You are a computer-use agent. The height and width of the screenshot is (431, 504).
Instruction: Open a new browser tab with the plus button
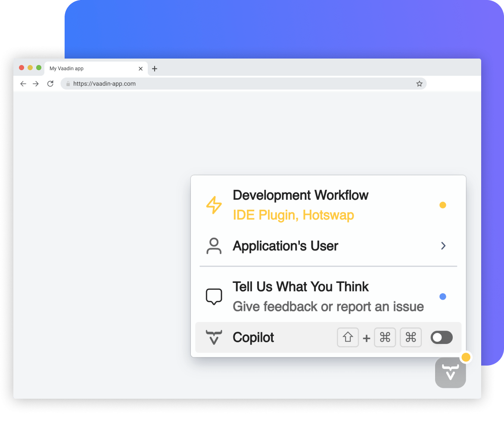155,68
